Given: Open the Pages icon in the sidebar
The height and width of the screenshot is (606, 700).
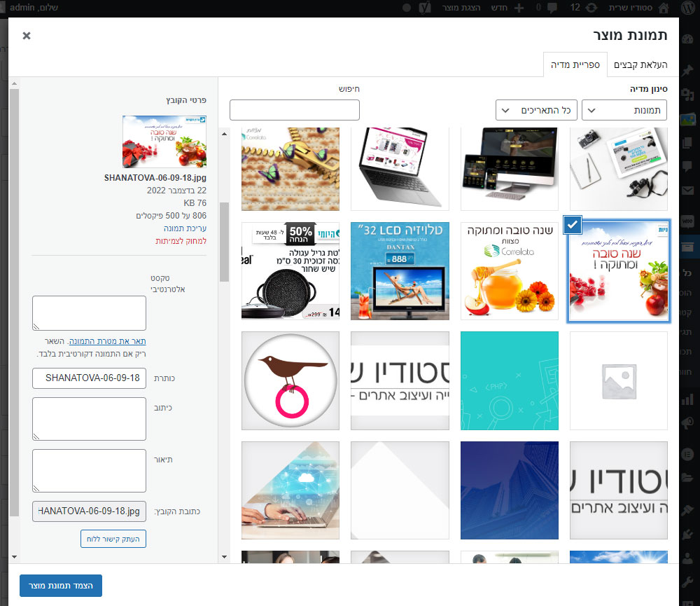Looking at the screenshot, I should click(x=687, y=143).
